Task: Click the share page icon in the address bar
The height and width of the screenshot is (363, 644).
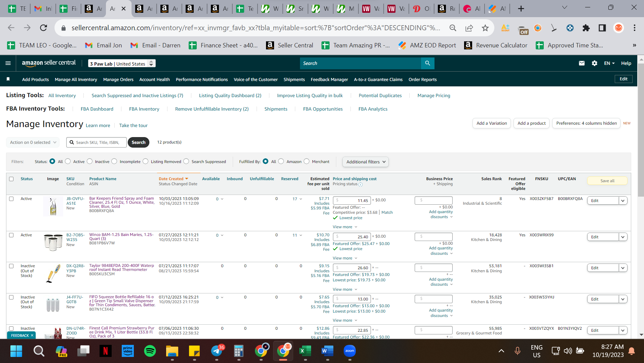Action: (x=469, y=28)
